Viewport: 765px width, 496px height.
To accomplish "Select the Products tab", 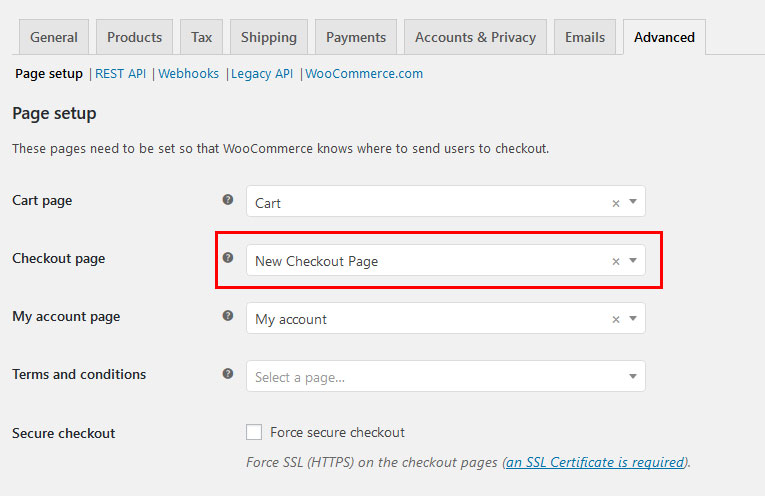I will coord(134,37).
